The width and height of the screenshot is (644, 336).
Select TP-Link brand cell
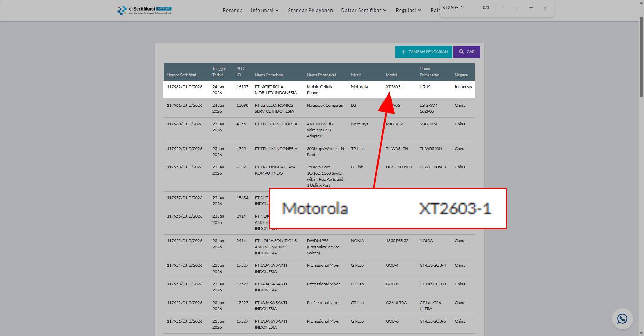coord(358,149)
